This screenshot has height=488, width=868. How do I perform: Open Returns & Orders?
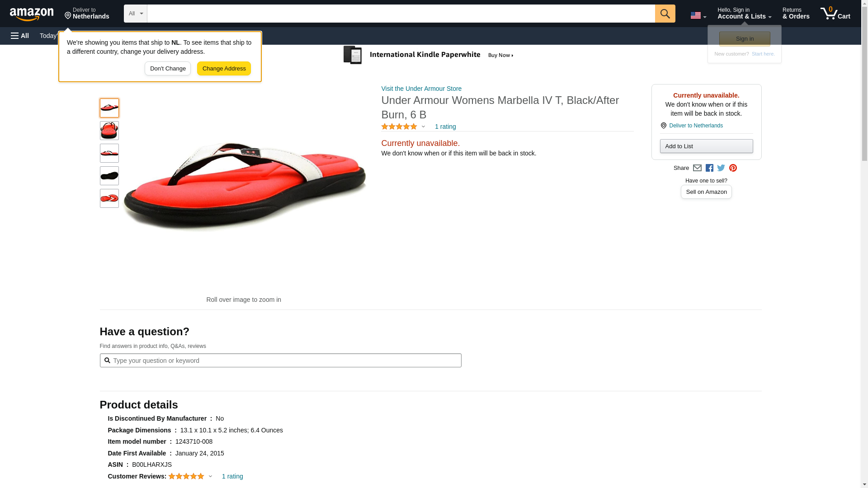pyautogui.click(x=796, y=14)
